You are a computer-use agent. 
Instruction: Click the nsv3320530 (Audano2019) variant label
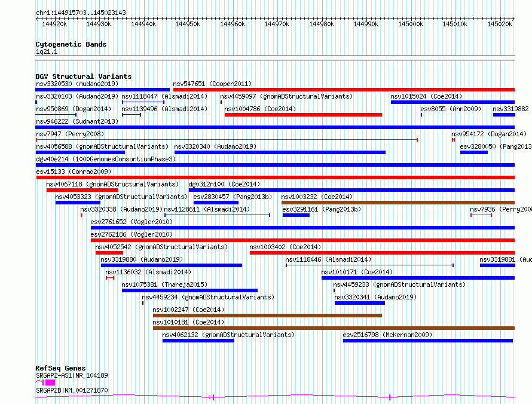pyautogui.click(x=77, y=84)
